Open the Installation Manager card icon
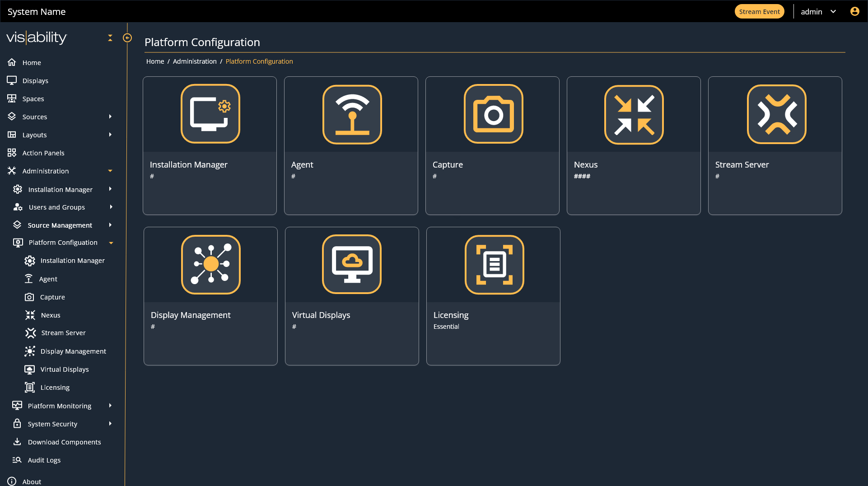Image resolution: width=868 pixels, height=486 pixels. coord(210,114)
